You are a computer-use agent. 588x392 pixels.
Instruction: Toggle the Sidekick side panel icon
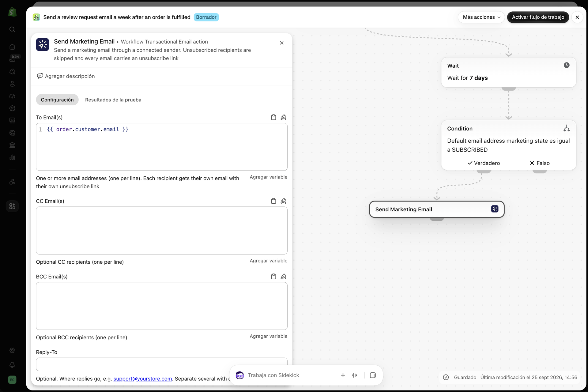[x=373, y=375]
